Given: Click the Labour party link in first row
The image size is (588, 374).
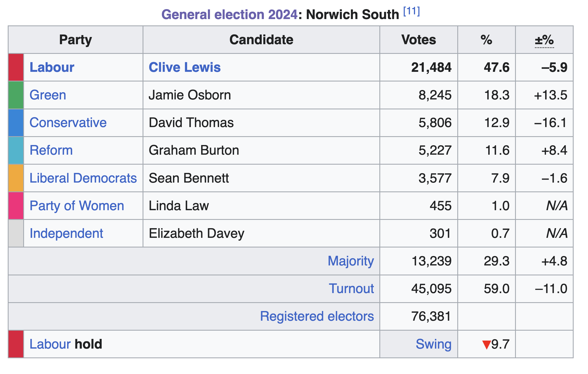Looking at the screenshot, I should tap(52, 67).
